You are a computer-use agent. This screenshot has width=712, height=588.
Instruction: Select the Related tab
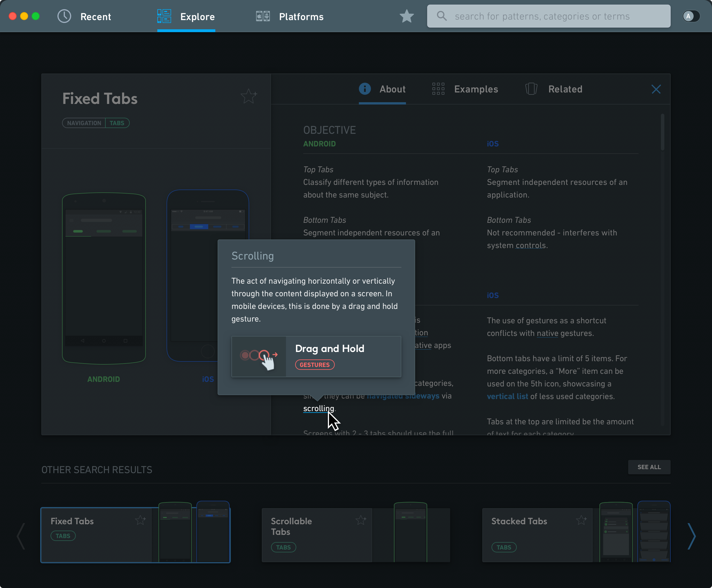coord(554,89)
